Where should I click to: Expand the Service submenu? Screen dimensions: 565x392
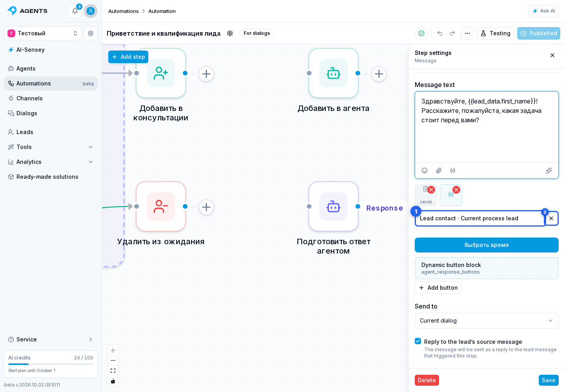pos(51,339)
